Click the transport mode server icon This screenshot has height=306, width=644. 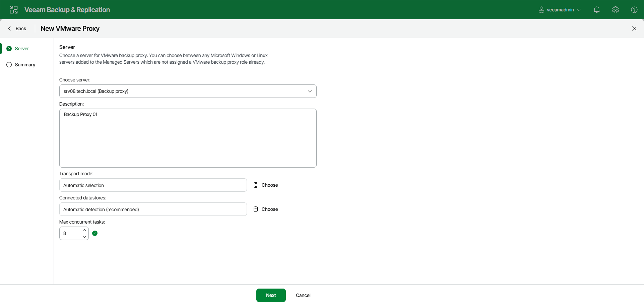[x=256, y=185]
